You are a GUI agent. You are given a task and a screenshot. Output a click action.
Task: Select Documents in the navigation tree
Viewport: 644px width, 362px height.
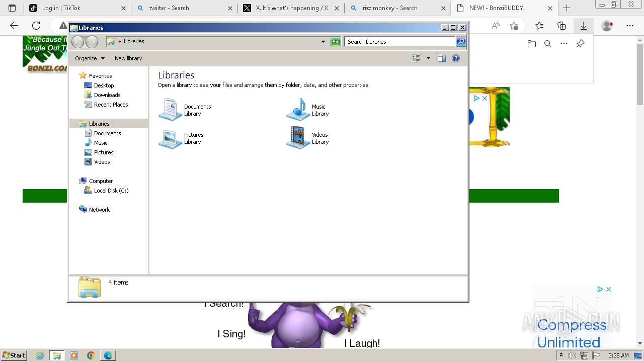pyautogui.click(x=107, y=133)
